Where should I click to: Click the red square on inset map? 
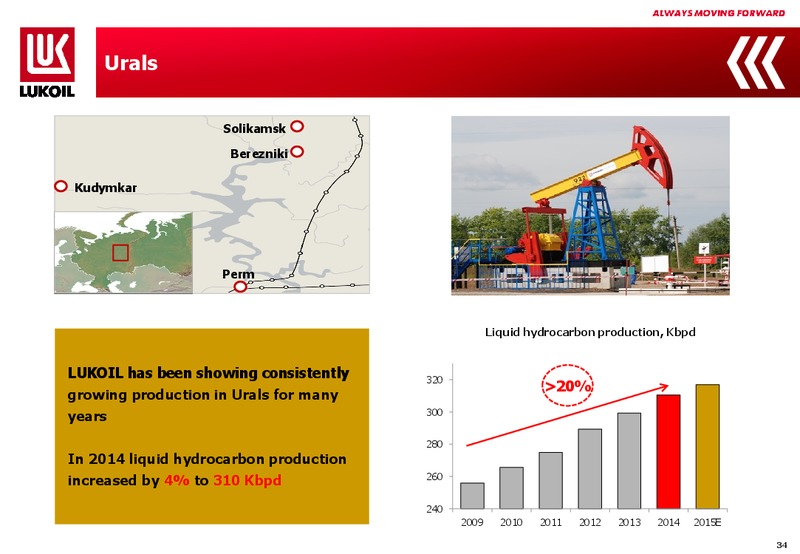point(120,253)
